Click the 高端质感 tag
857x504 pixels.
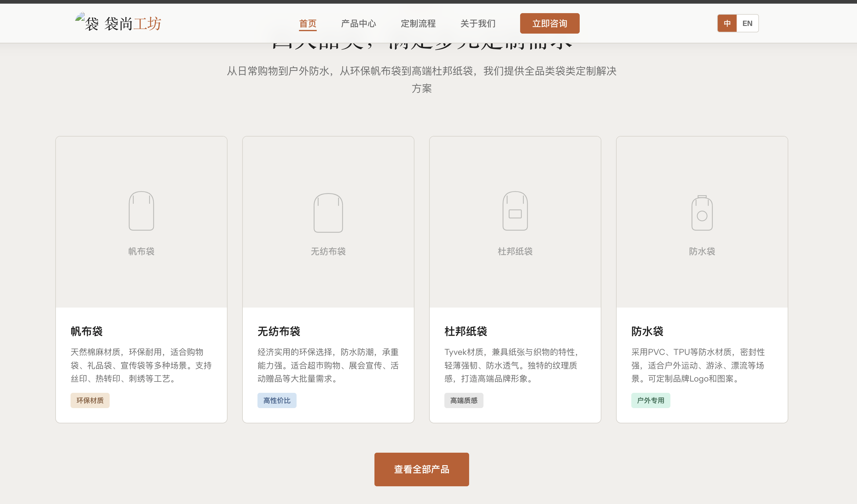tap(464, 401)
